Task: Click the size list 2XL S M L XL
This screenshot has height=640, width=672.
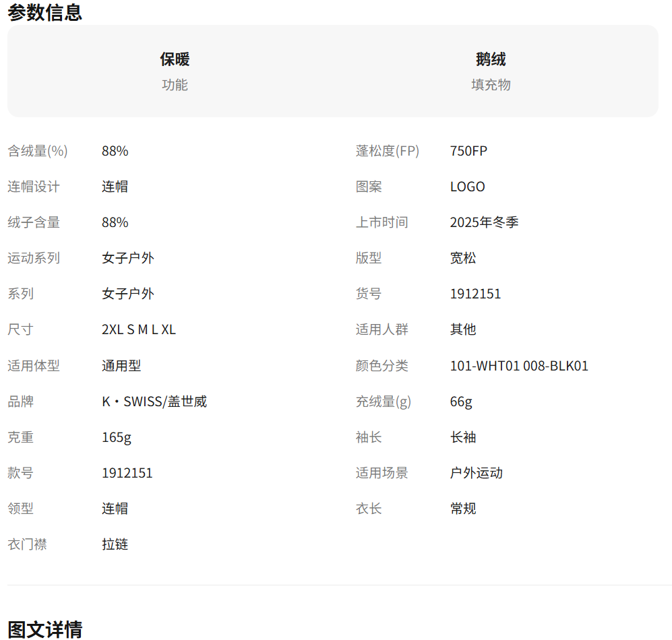Action: (139, 329)
